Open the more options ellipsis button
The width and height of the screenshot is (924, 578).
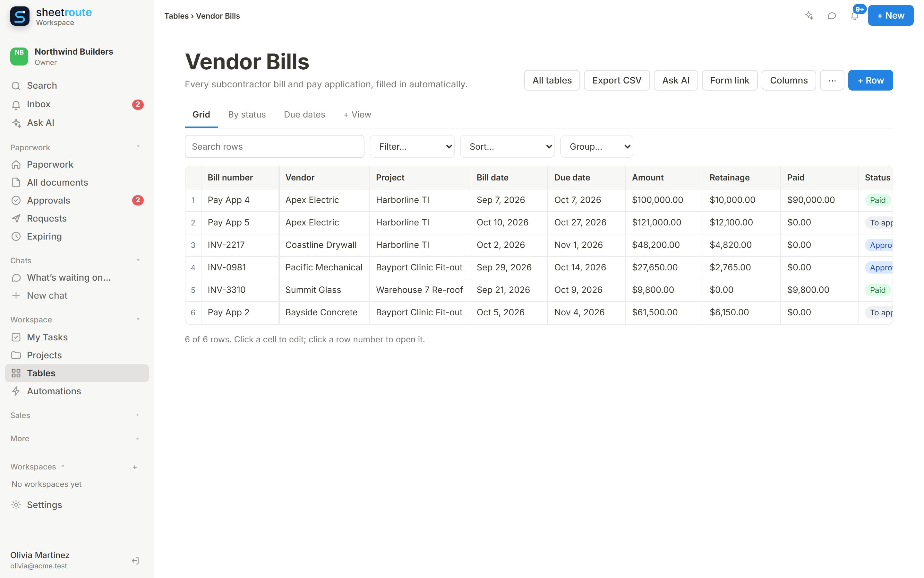(x=832, y=80)
